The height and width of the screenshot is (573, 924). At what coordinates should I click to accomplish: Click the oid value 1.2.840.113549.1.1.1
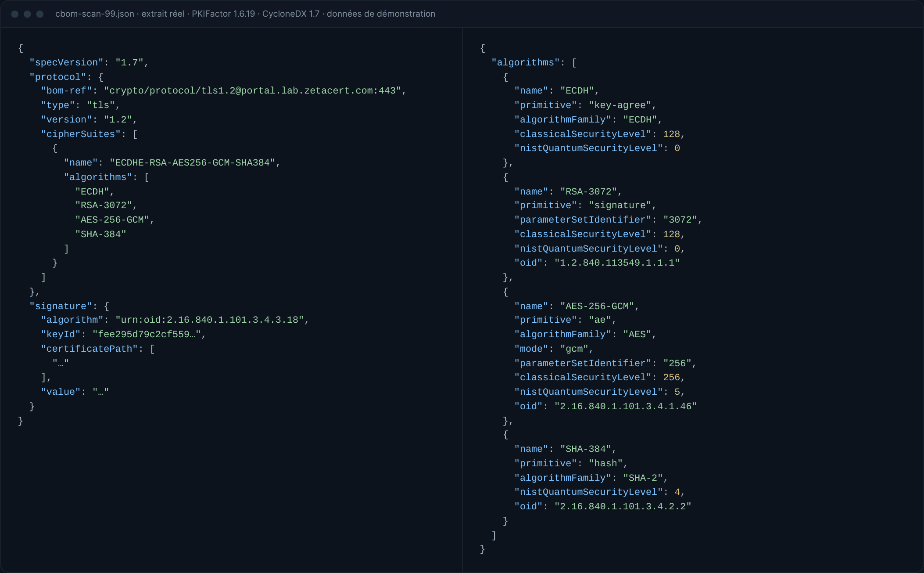tap(617, 263)
